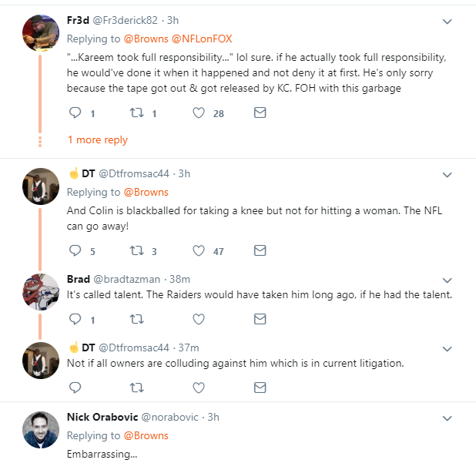Open Fr3d's profile picture
The image size is (476, 470).
tap(41, 35)
